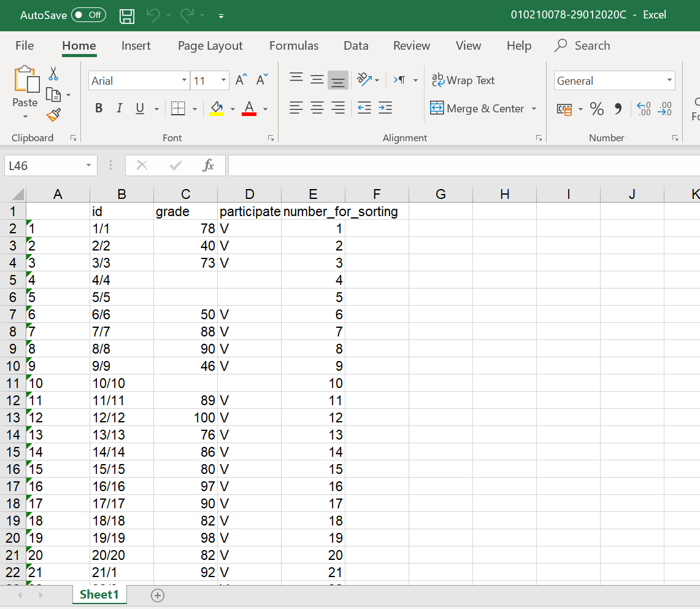This screenshot has height=609, width=700.
Task: Toggle the AutoSave switch
Action: (88, 15)
